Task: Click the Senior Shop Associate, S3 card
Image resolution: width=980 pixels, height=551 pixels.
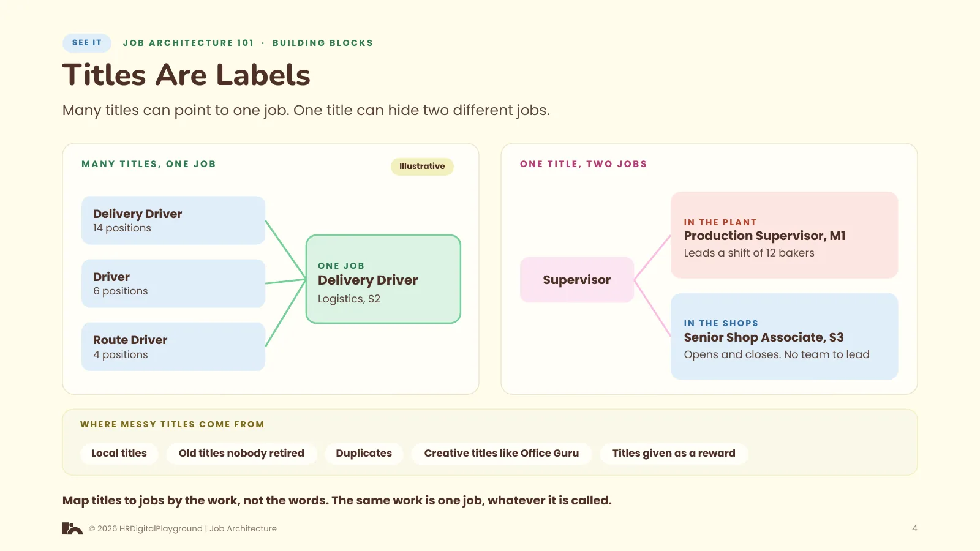Action: click(x=785, y=336)
